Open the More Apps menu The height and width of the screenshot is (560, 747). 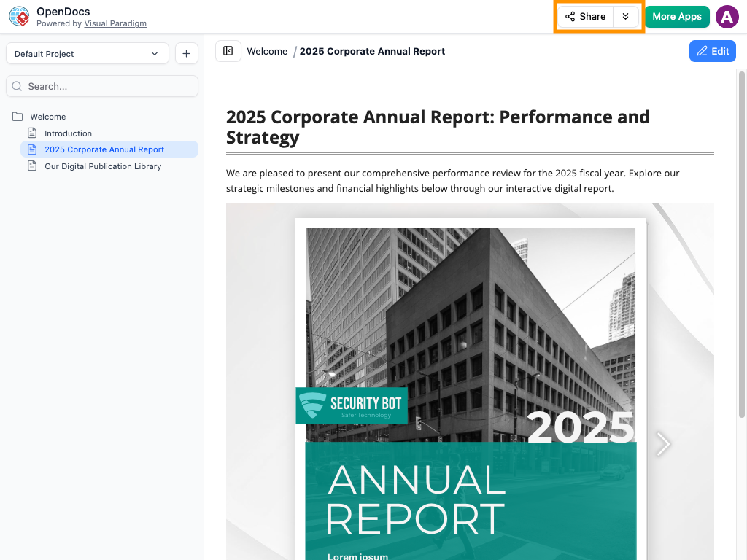coord(676,17)
